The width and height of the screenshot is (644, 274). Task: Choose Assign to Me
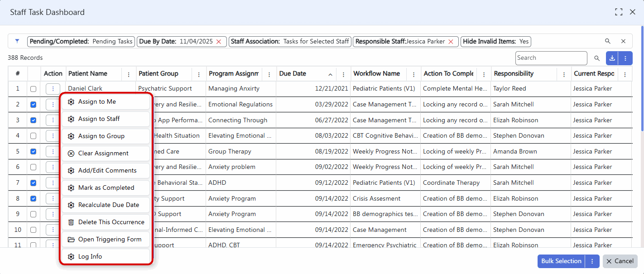[106, 102]
